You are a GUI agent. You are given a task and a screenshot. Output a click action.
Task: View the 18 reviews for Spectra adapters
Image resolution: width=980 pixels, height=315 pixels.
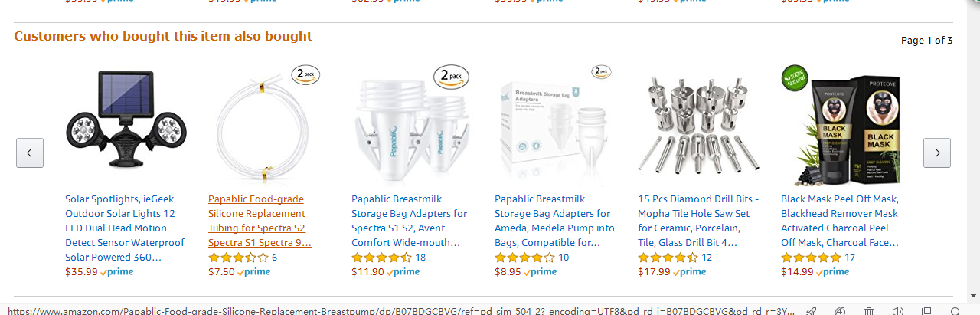(420, 258)
